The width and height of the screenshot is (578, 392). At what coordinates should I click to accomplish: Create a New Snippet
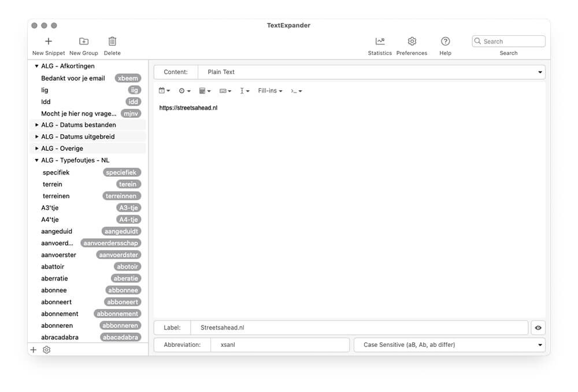coord(48,41)
